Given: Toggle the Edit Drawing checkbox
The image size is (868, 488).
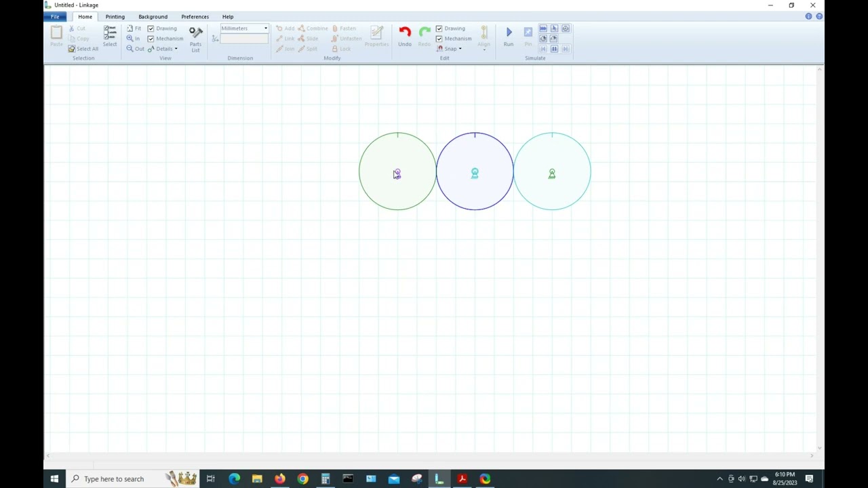Looking at the screenshot, I should click(439, 28).
